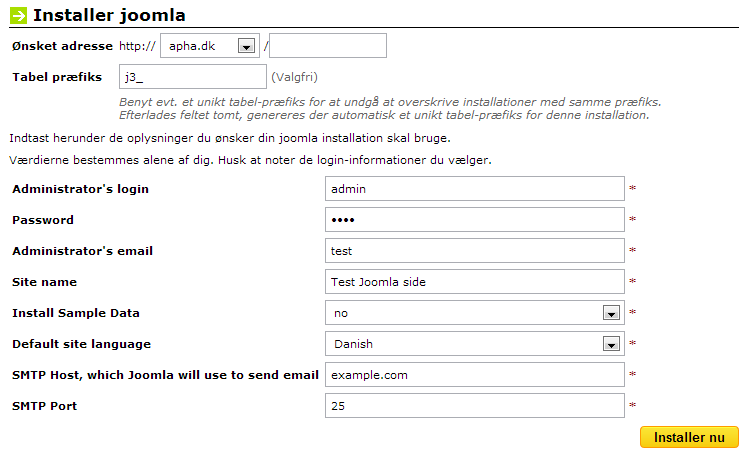Click the green arrow icon beside Installer joomla
Screen dimensions: 747x458
[x=18, y=15]
